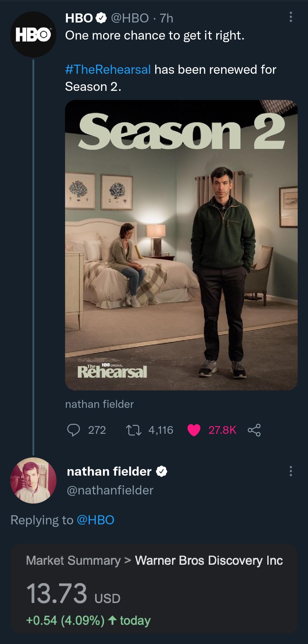Open more options on nathan fielder's reply

click(290, 471)
